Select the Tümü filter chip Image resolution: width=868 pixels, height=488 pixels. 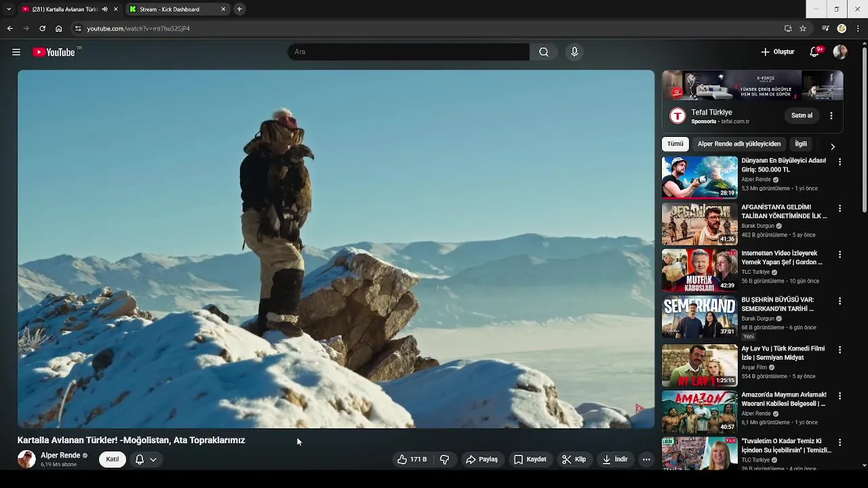[x=675, y=144]
